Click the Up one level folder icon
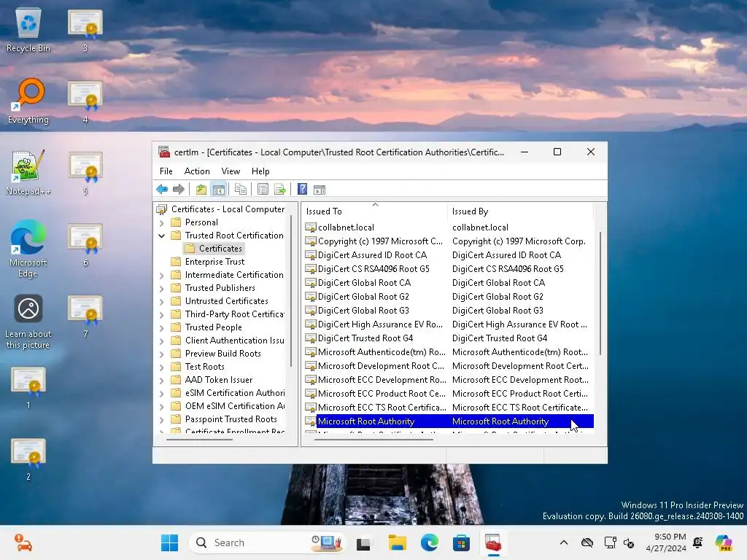This screenshot has width=747, height=560. coord(201,190)
